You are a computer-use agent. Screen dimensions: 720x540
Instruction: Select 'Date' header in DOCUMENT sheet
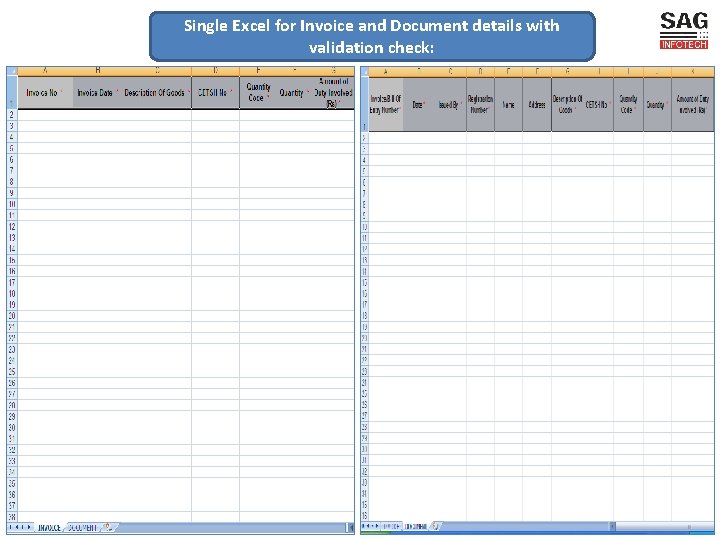coord(418,105)
